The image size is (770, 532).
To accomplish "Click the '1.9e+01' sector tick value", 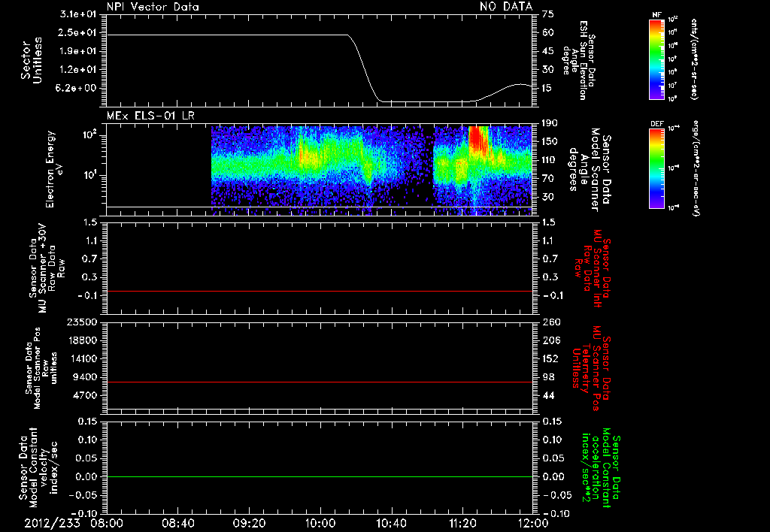I will (x=77, y=51).
